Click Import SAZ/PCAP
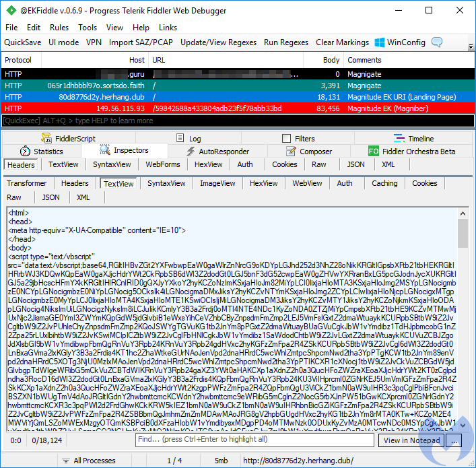The height and width of the screenshot is (468, 476). 141,42
